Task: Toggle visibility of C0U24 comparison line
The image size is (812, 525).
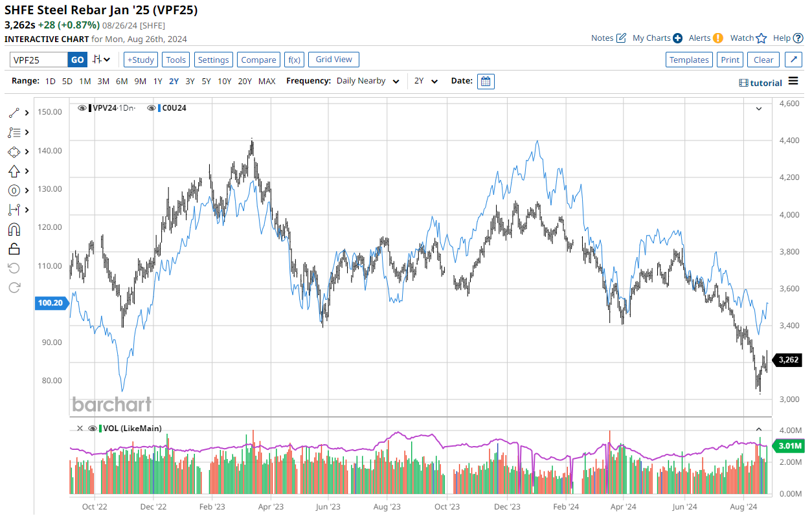Action: coord(151,108)
